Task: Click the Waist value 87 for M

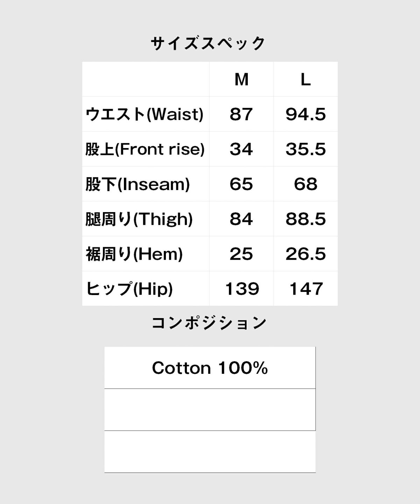Action: (241, 114)
